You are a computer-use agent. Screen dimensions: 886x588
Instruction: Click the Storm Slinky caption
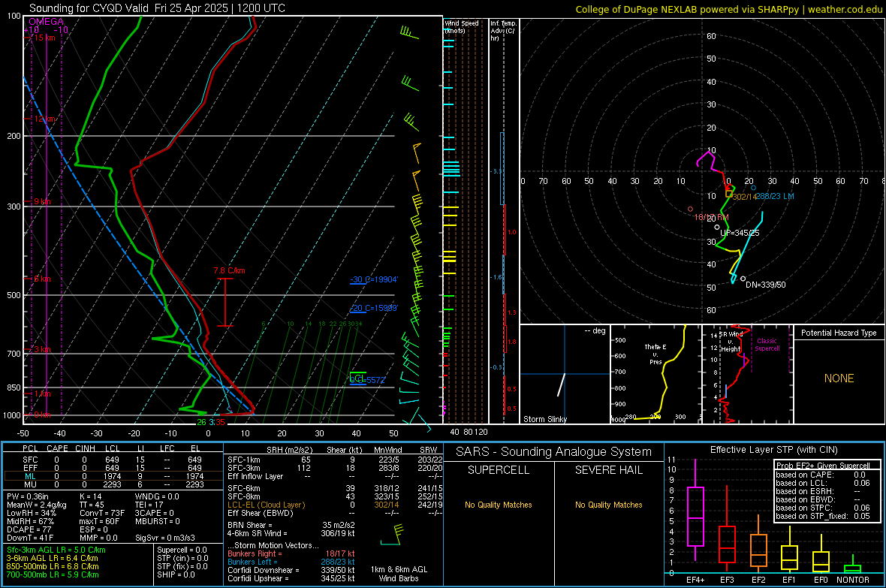544,419
